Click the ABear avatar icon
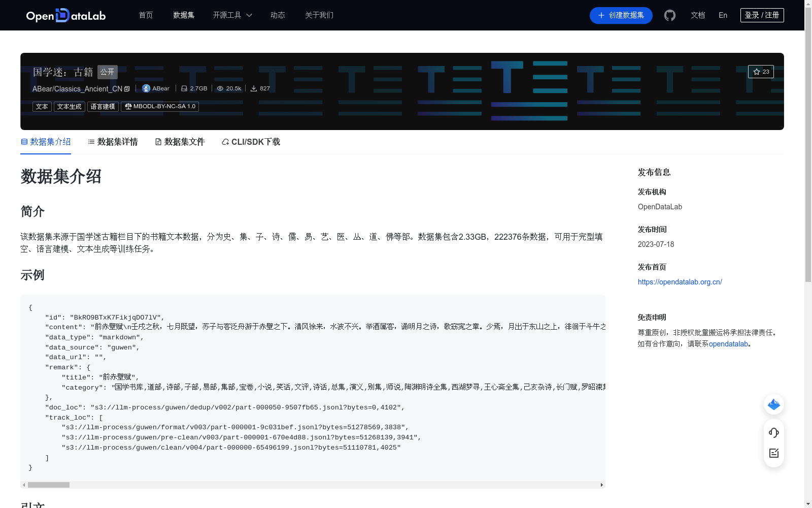 coord(146,88)
